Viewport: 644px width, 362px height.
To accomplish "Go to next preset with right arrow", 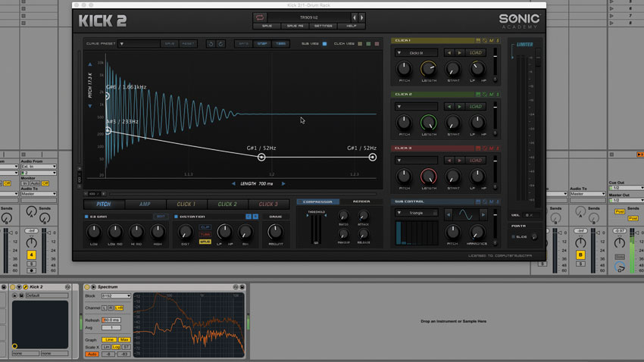I will 362,17.
